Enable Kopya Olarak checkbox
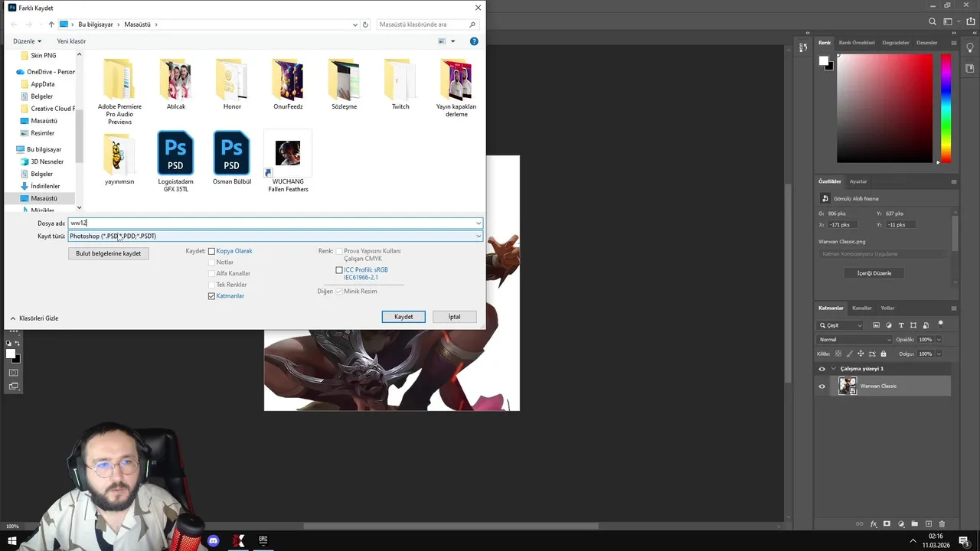 212,251
